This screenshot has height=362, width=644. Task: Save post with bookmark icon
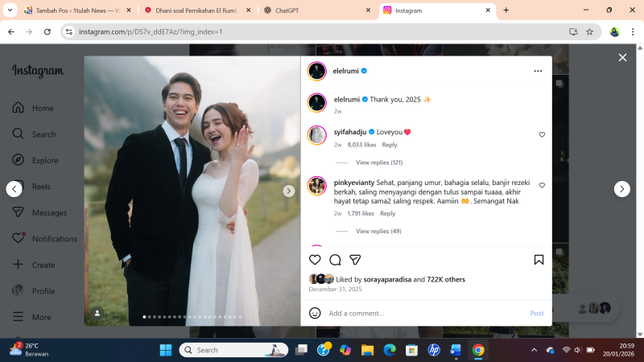[x=539, y=260]
